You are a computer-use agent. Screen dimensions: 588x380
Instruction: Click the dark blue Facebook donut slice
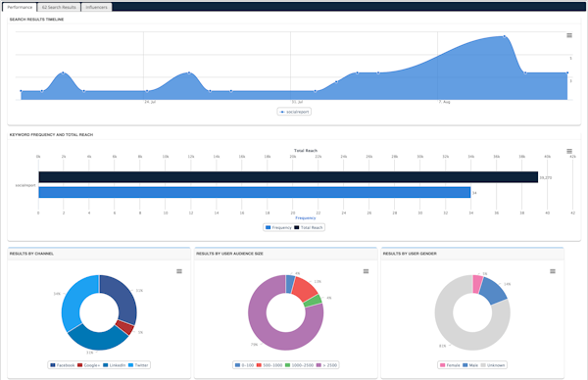coord(123,298)
